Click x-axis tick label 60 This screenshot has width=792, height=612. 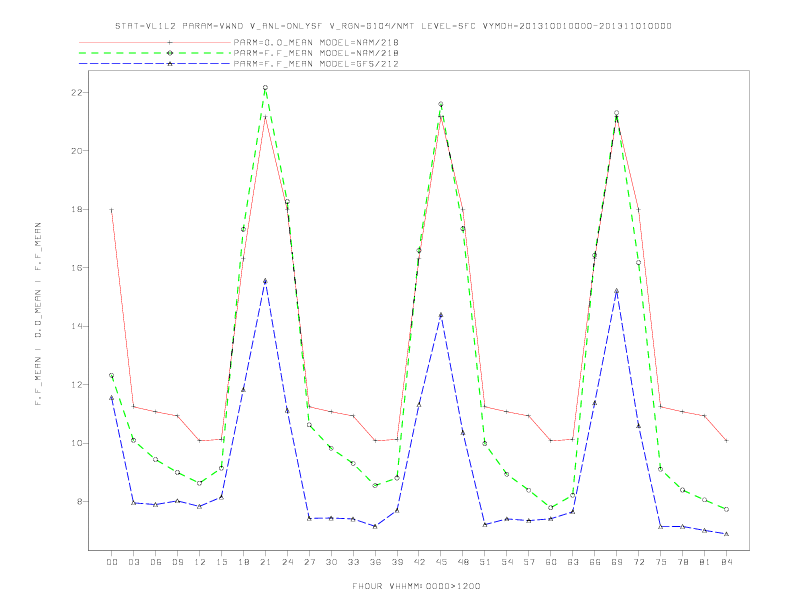pos(551,562)
